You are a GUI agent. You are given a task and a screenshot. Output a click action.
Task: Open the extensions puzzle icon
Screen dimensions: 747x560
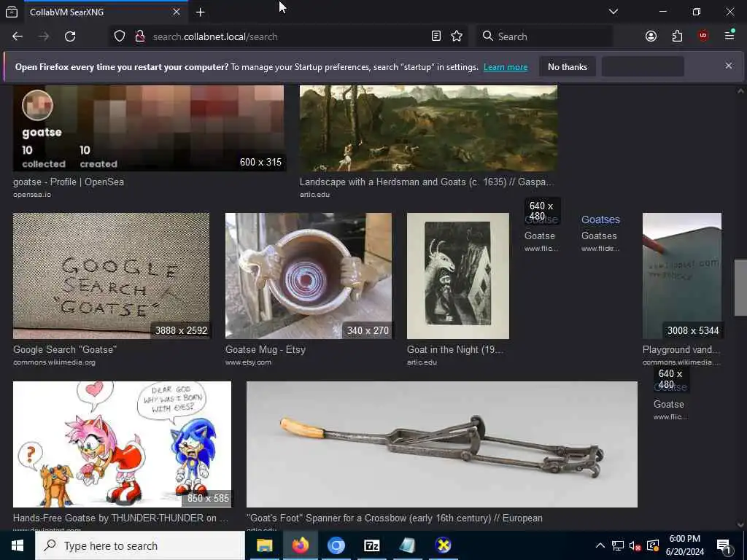click(677, 36)
